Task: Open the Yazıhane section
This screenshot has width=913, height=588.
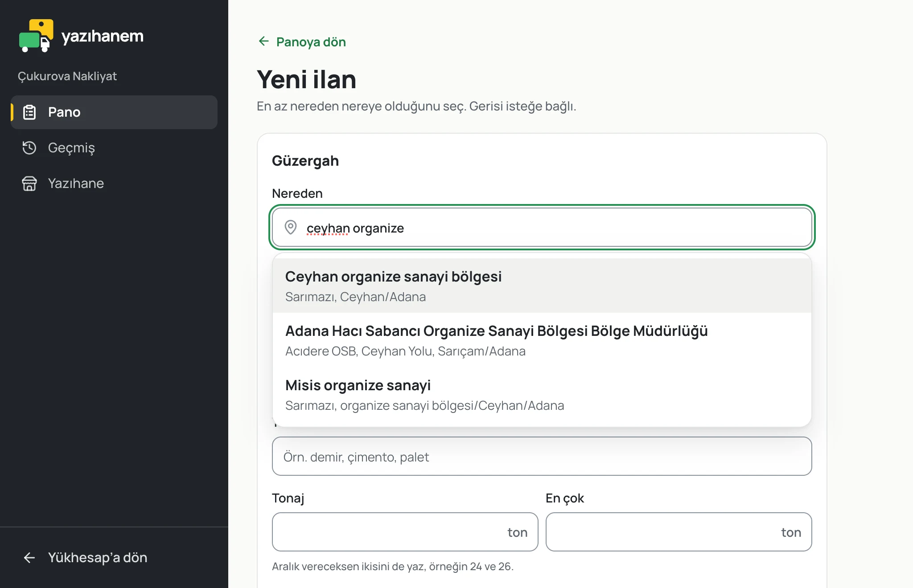Action: 114,184
